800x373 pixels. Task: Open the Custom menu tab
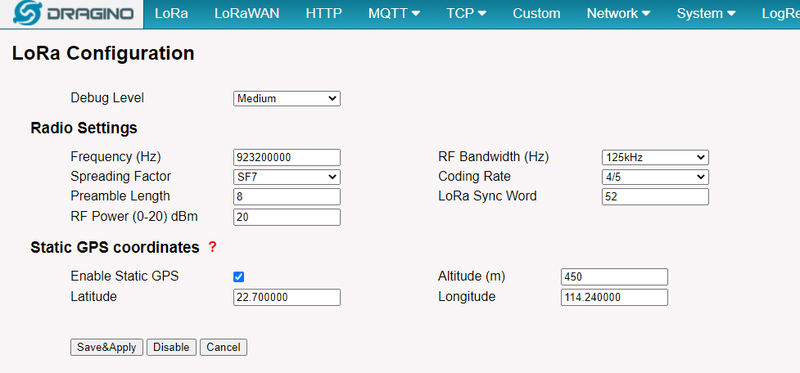tap(536, 14)
